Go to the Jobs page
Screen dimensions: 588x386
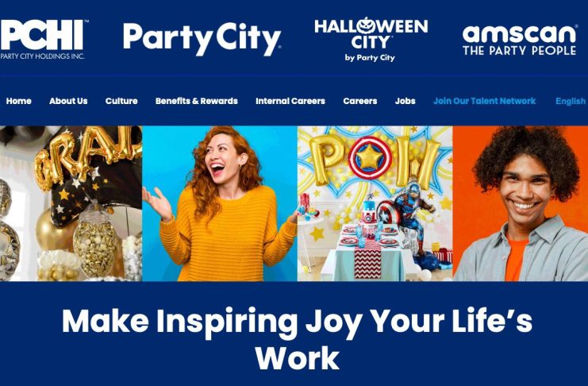405,101
